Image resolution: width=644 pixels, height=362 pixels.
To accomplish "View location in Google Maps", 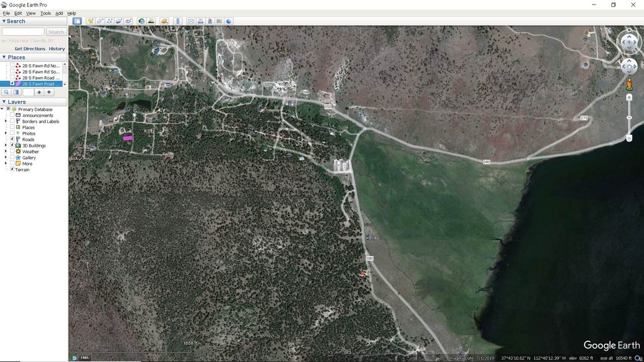I will pyautogui.click(x=219, y=21).
